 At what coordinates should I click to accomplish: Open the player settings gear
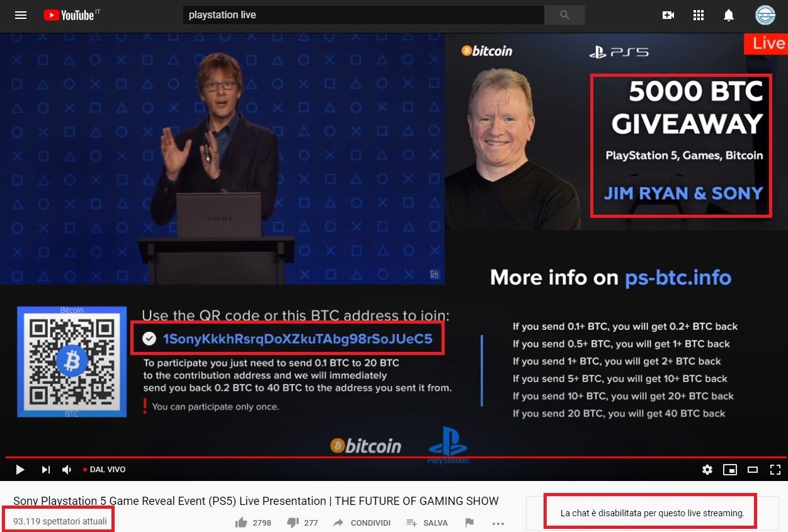707,470
